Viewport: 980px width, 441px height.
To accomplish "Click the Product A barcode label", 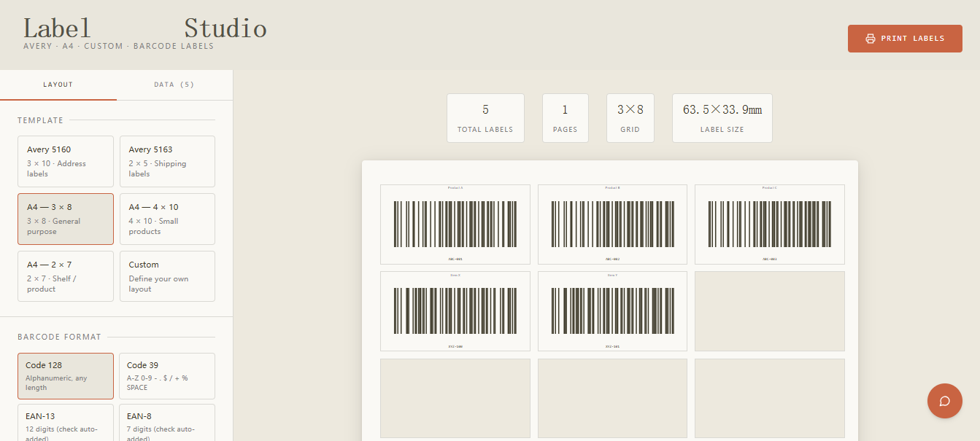I will coord(455,225).
